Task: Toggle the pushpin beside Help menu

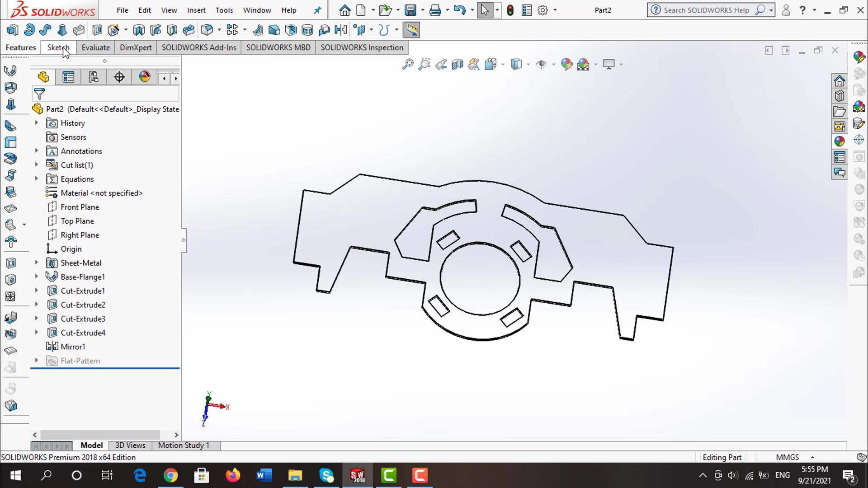Action: coord(317,10)
